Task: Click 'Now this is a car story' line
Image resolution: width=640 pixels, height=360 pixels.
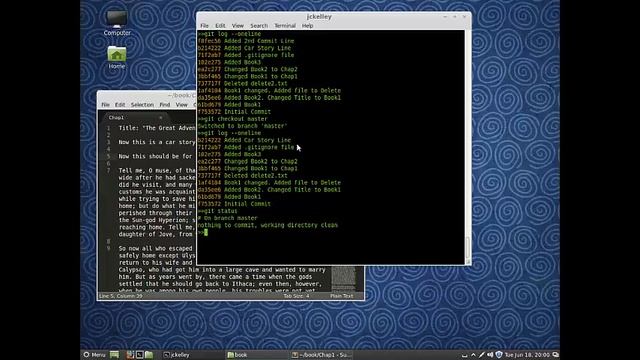Action: click(157, 142)
